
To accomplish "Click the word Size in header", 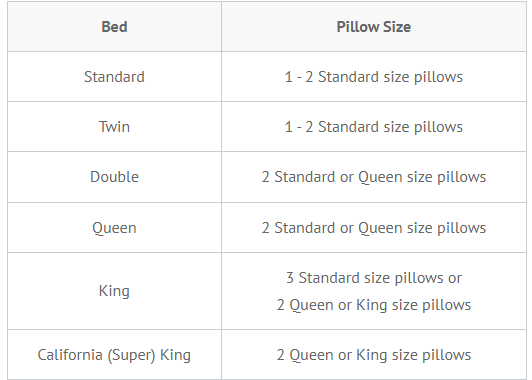I will (396, 27).
